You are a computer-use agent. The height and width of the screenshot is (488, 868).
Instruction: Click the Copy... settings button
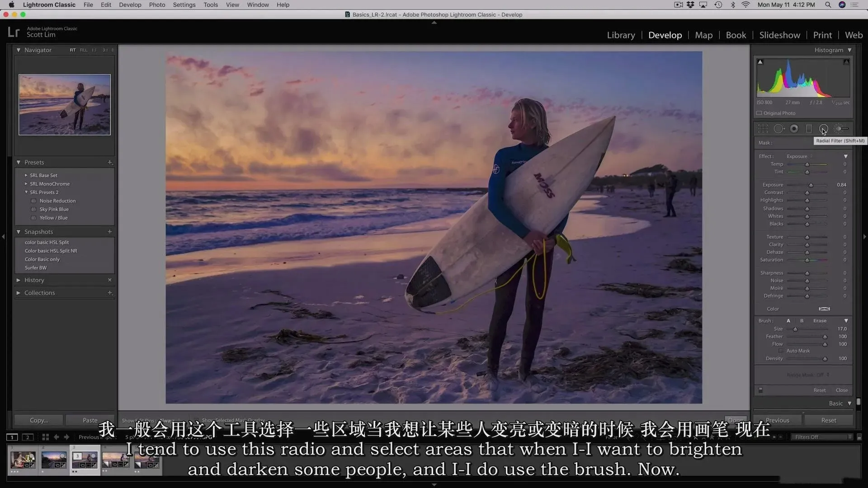coord(39,420)
